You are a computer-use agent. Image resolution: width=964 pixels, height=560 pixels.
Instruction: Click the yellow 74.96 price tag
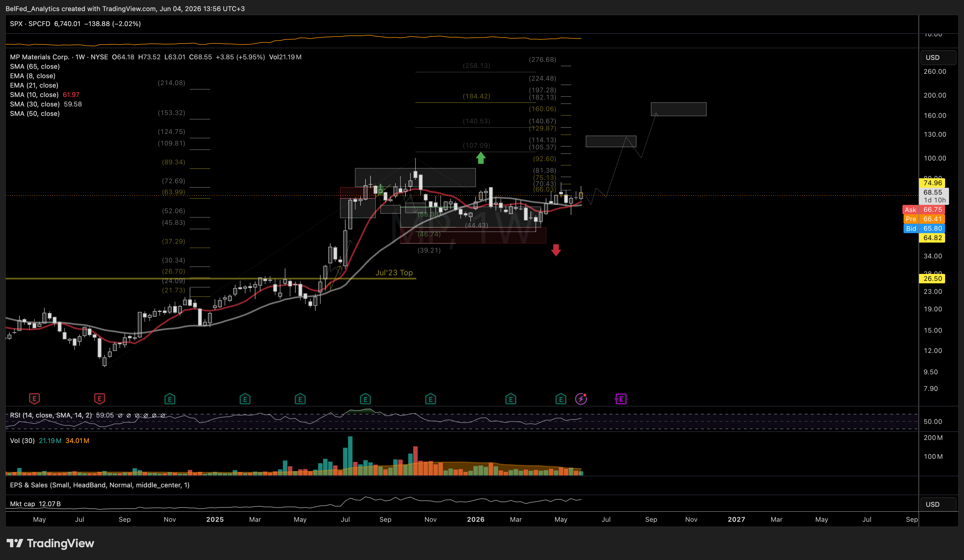pyautogui.click(x=932, y=183)
